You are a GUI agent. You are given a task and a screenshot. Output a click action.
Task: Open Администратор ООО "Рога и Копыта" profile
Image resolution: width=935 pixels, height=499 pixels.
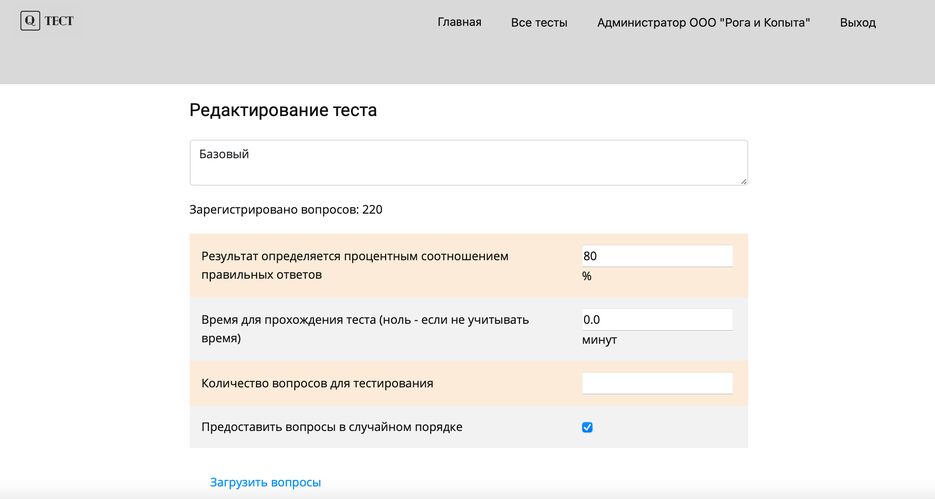coord(703,22)
